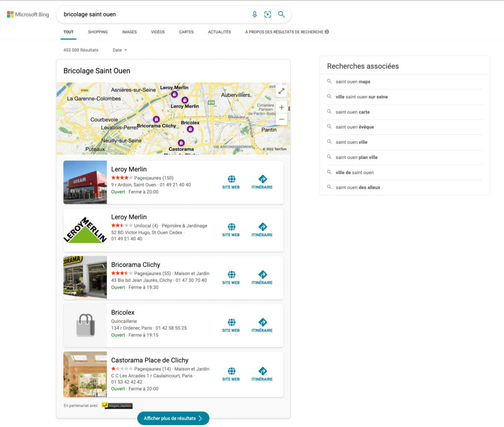
Task: Click Castorama Place de Clichy result title
Action: click(150, 360)
